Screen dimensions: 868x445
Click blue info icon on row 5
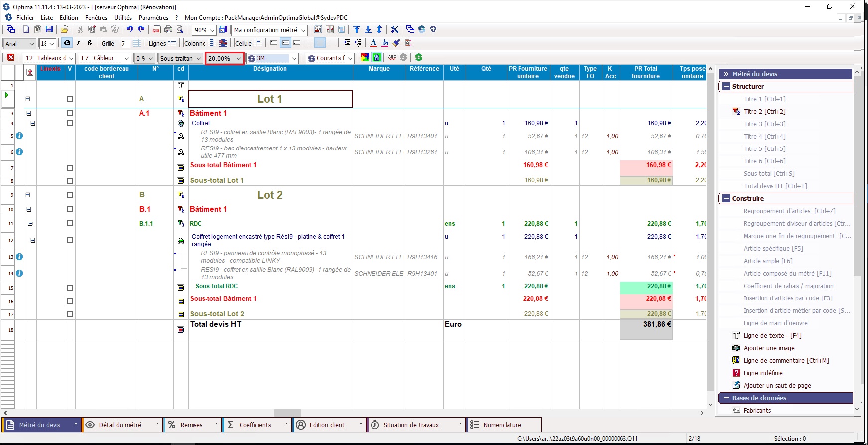[x=19, y=136]
